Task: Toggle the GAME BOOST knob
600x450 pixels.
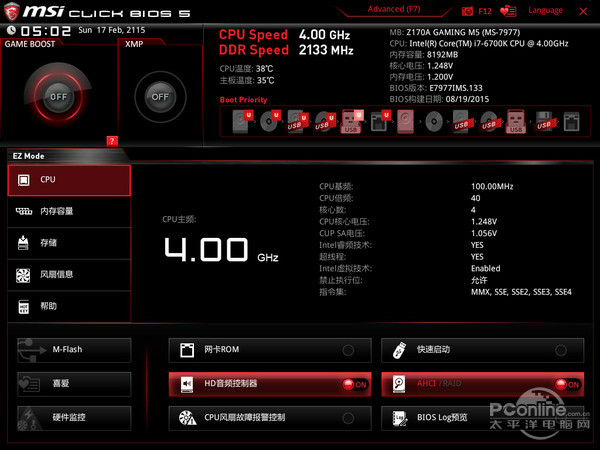Action: 58,96
